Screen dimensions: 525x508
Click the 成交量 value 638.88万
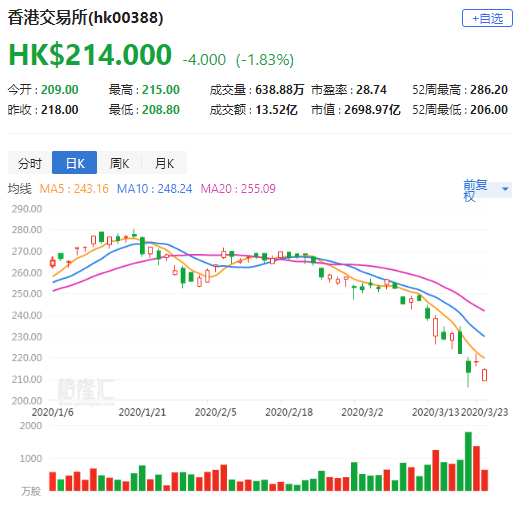(x=280, y=90)
